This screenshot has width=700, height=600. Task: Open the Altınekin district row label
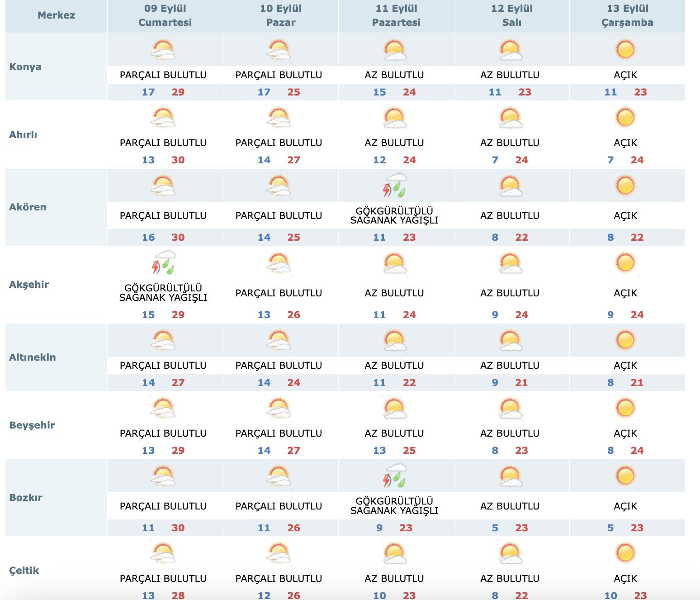tap(33, 357)
